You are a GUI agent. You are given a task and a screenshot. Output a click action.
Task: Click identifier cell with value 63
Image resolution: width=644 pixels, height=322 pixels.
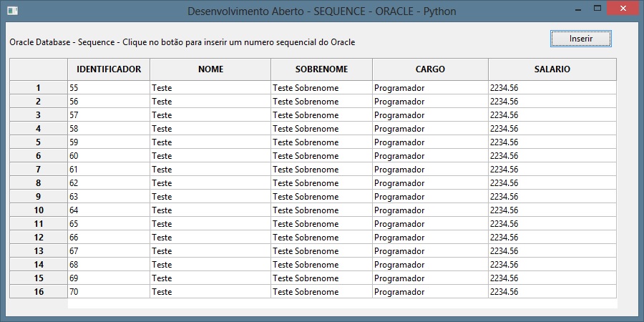[x=108, y=197]
